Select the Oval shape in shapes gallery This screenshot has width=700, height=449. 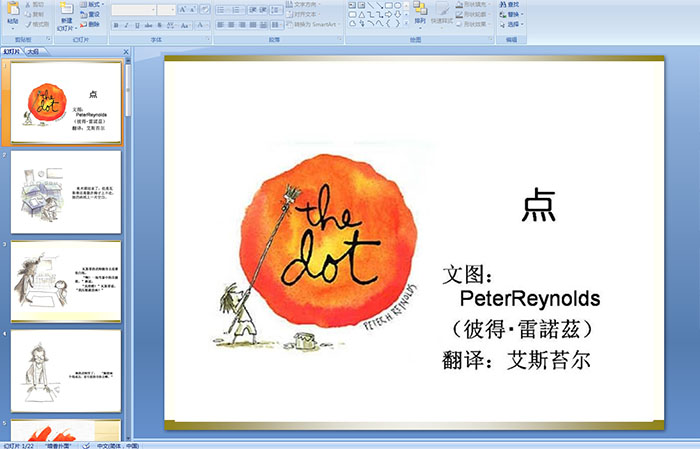(397, 5)
